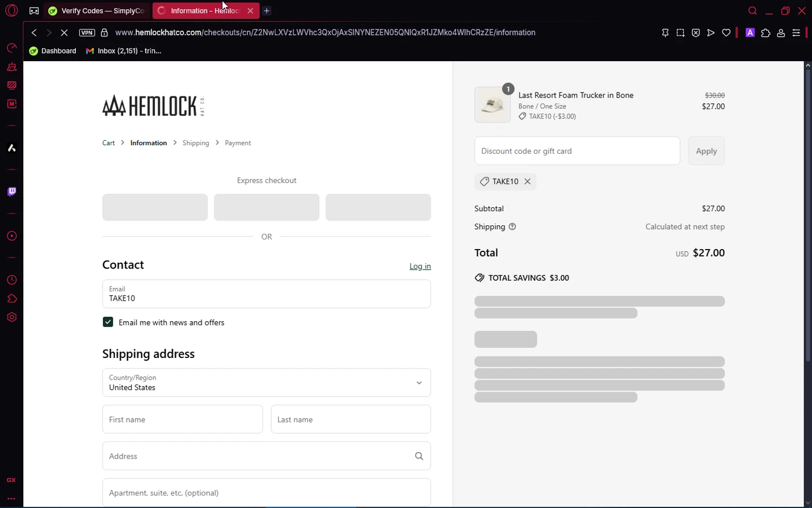
Task: Click the lock site info icon
Action: pos(104,32)
